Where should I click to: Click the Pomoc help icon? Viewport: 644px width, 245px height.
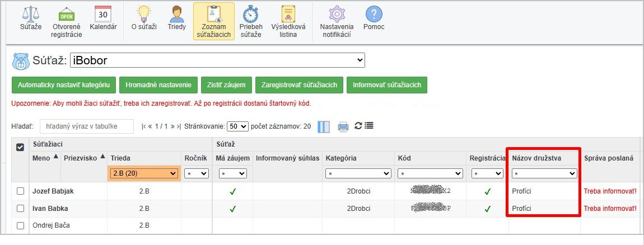pos(374,15)
